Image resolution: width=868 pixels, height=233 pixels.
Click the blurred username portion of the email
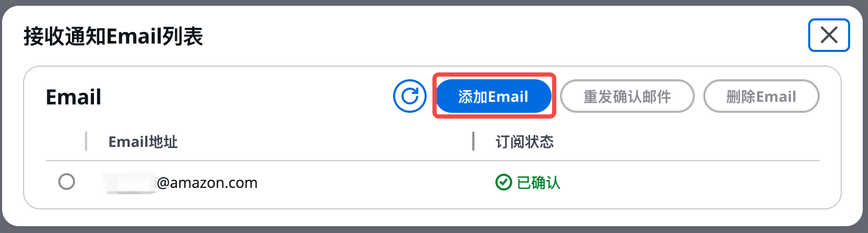tap(129, 183)
